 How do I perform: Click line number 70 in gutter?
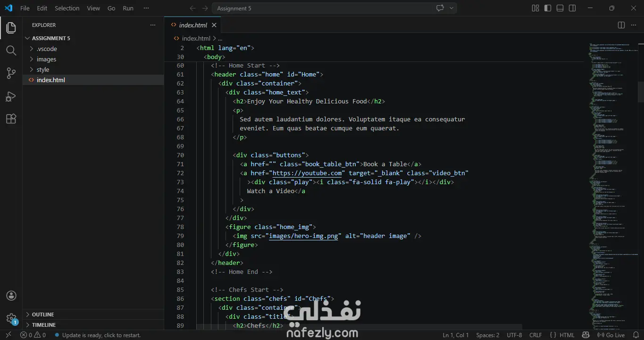click(180, 155)
